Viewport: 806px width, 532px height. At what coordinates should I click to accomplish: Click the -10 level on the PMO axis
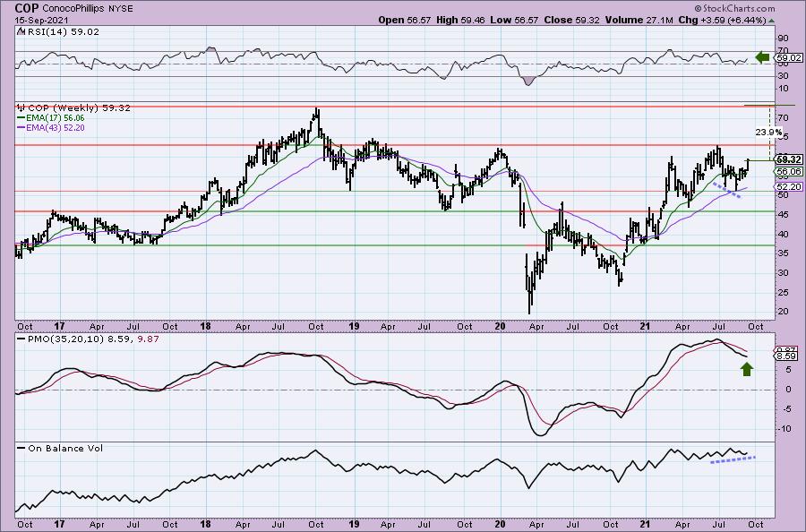(785, 429)
